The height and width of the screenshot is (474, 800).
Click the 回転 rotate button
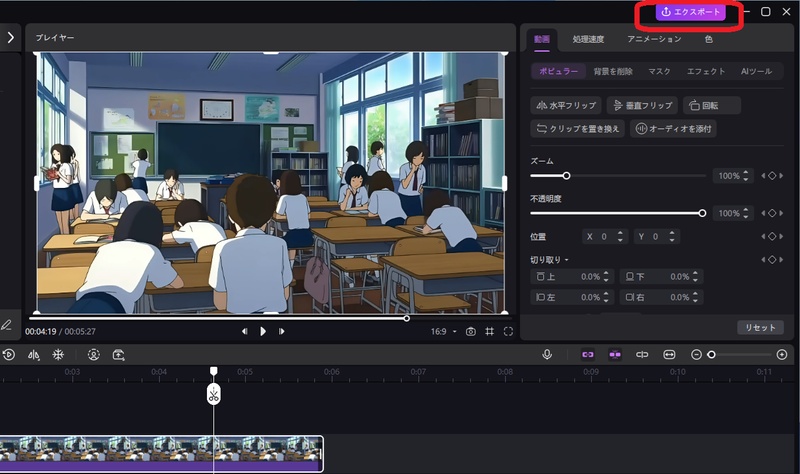pyautogui.click(x=712, y=106)
